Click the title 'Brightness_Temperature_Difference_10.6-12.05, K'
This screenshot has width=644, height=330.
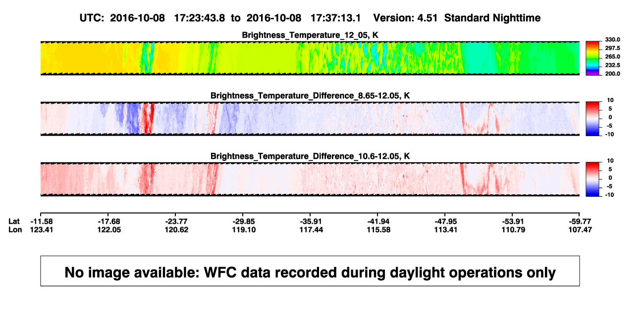point(310,156)
